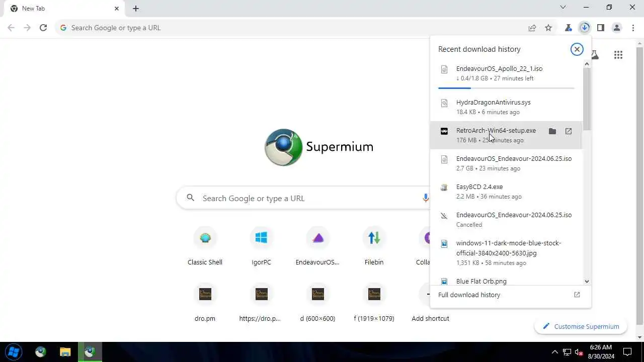644x362 pixels.
Task: Open the Windows Start button
Action: (x=14, y=352)
